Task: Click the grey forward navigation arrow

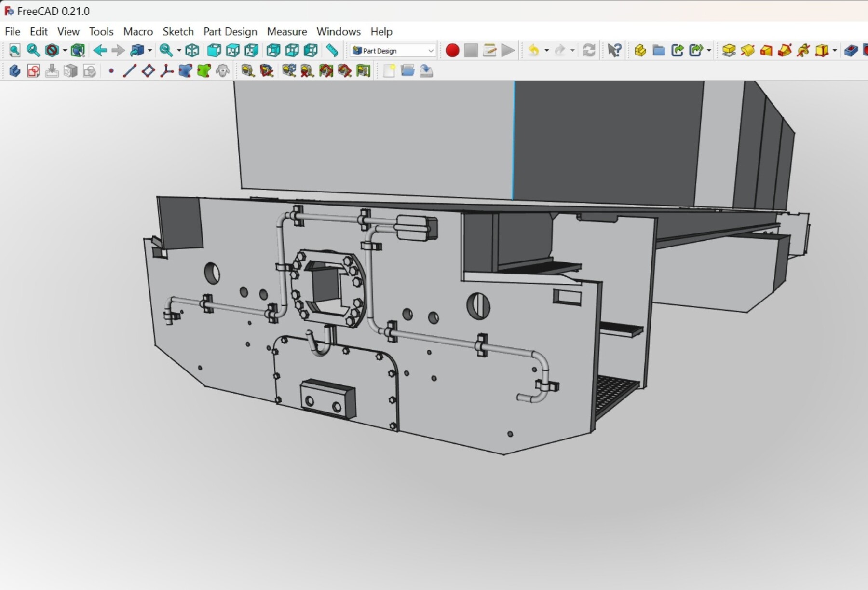Action: [118, 50]
